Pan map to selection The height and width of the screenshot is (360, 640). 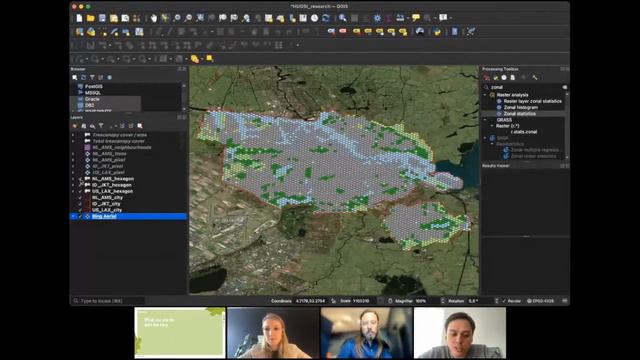165,18
